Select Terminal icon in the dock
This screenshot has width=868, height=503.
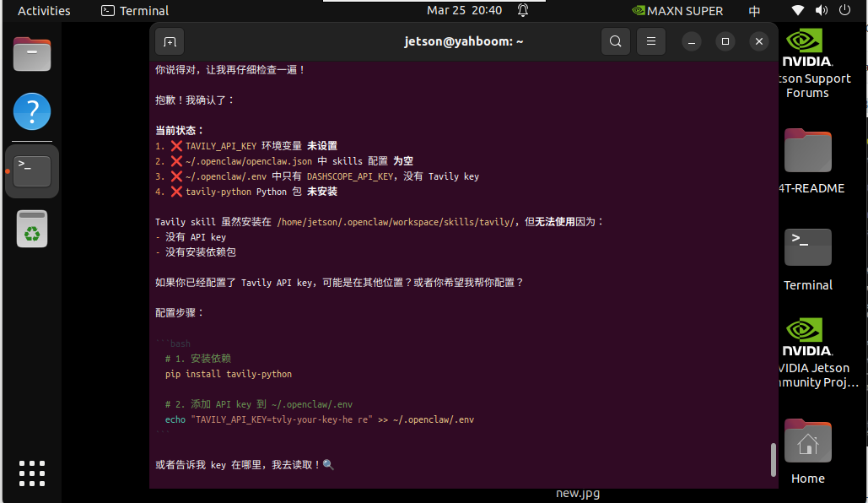coord(32,171)
